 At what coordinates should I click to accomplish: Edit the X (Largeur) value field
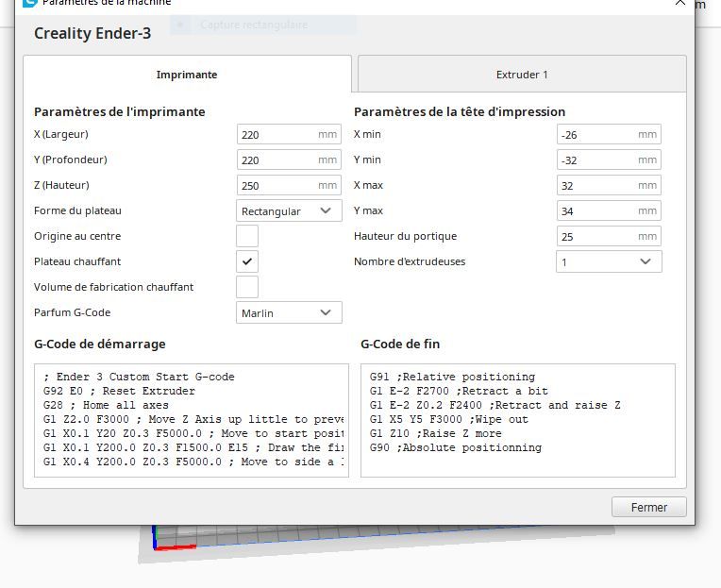[289, 134]
